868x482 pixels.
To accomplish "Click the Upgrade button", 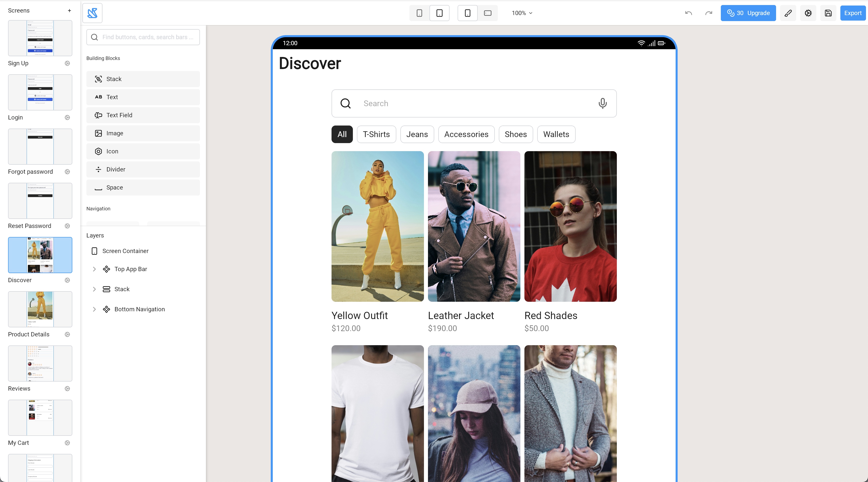I will [x=748, y=13].
